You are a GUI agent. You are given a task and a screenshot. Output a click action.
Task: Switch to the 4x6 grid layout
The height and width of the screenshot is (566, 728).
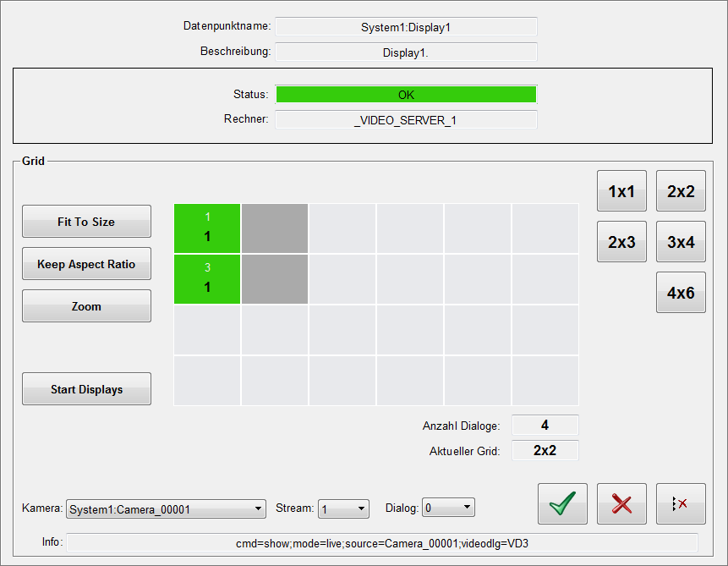click(681, 292)
